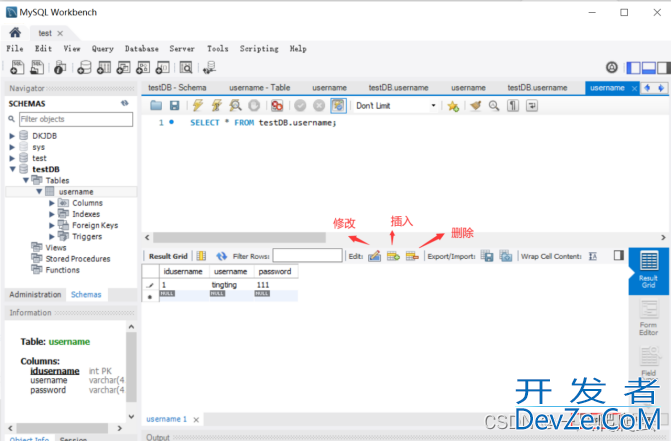The width and height of the screenshot is (671, 441).
Task: Expand the test schema
Action: pyautogui.click(x=12, y=158)
